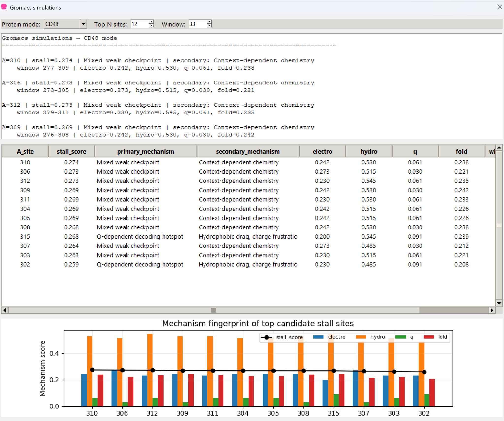504x421 pixels.
Task: Sort table by stall_score column header
Action: 71,151
